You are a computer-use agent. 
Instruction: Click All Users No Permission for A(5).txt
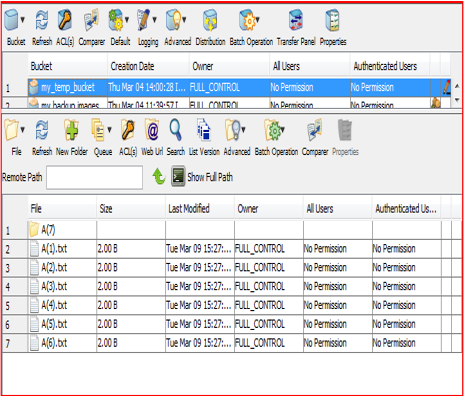[x=338, y=324]
